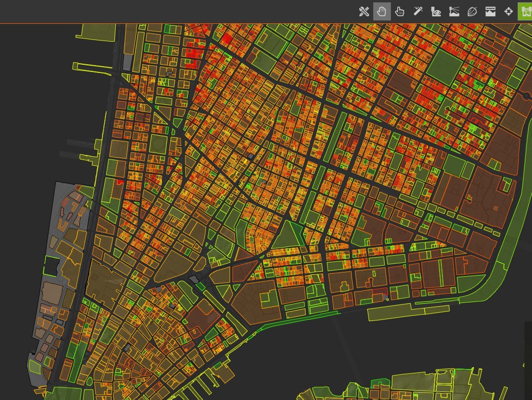Select the pan hand tool
532x400 pixels.
tap(382, 11)
